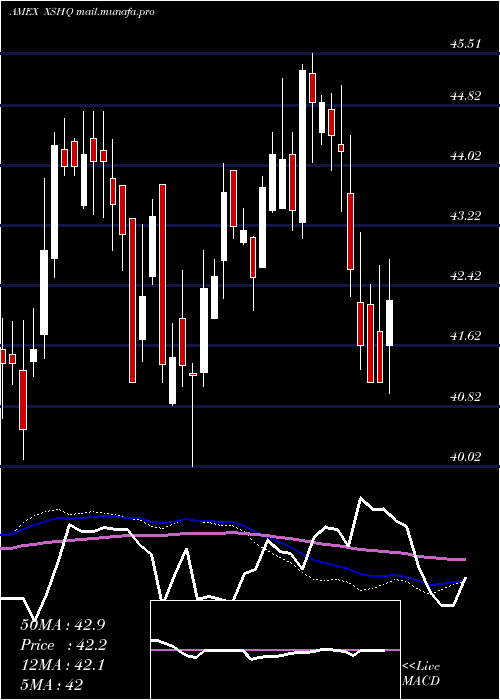Image resolution: width=500 pixels, height=700 pixels.
Task: Click the 40.02 price axis label
Action: tap(465, 456)
